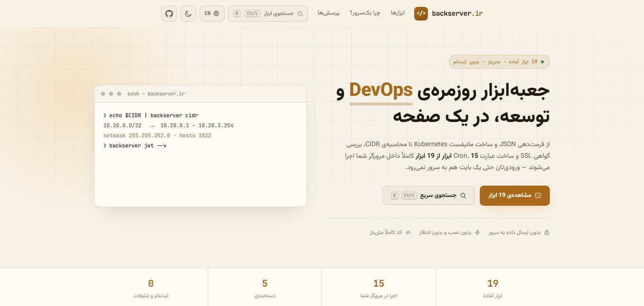Image resolution: width=644 pixels, height=306 pixels.
Task: Click the text بدون ارسال داده به سرور
Action: [514, 233]
